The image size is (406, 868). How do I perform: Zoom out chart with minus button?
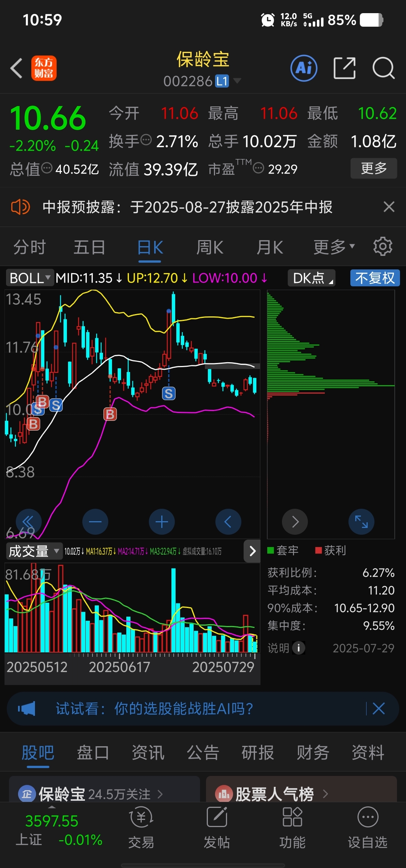(x=95, y=522)
